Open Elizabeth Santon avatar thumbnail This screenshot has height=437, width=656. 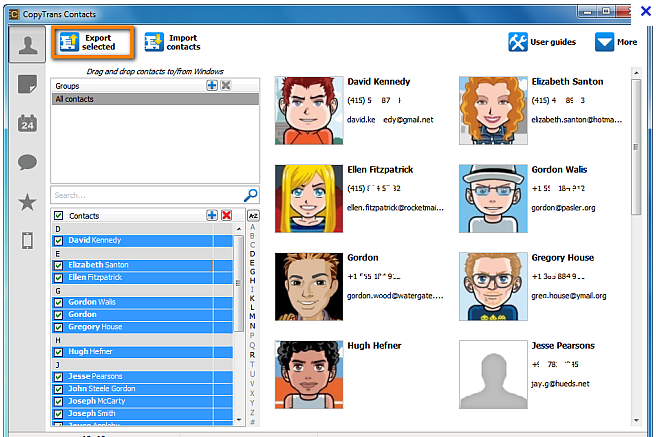(493, 110)
